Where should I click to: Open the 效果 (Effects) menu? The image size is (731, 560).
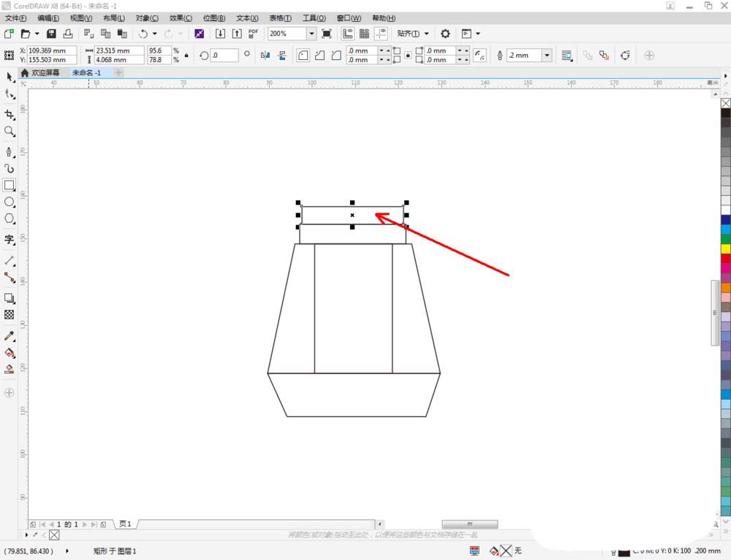[x=181, y=18]
